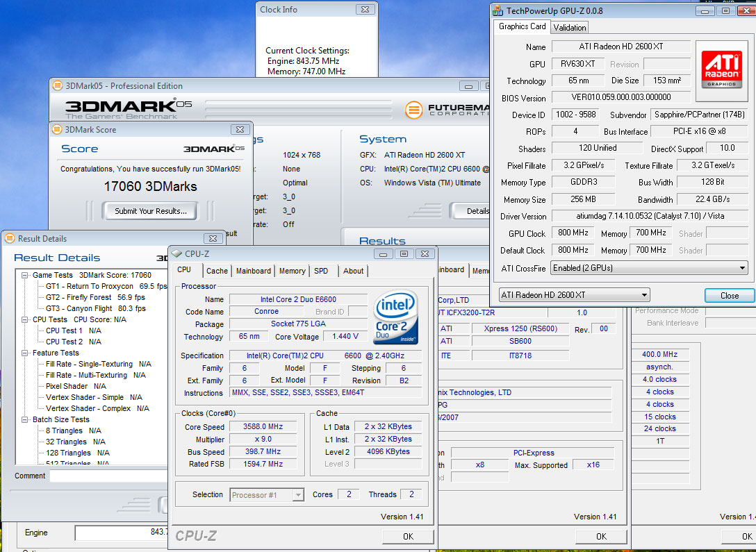Image resolution: width=756 pixels, height=552 pixels.
Task: Click the 3DMark05 Professional Edition title icon
Action: (58, 85)
